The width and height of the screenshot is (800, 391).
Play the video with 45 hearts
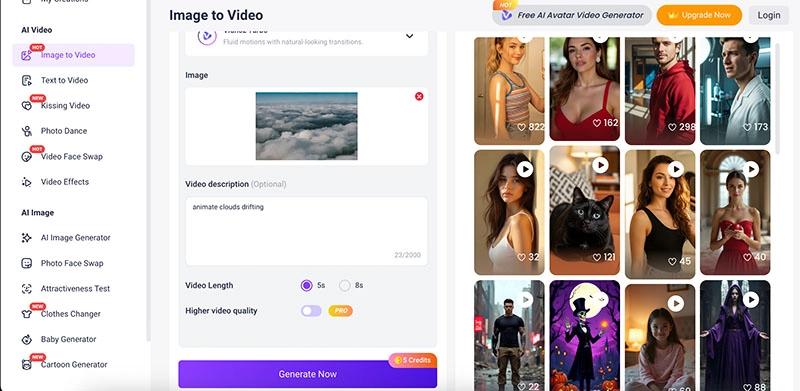pos(676,169)
